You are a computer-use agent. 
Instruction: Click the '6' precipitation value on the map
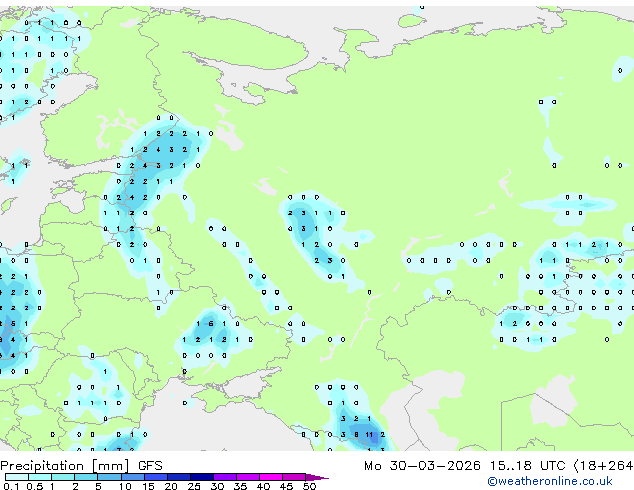pos(211,324)
